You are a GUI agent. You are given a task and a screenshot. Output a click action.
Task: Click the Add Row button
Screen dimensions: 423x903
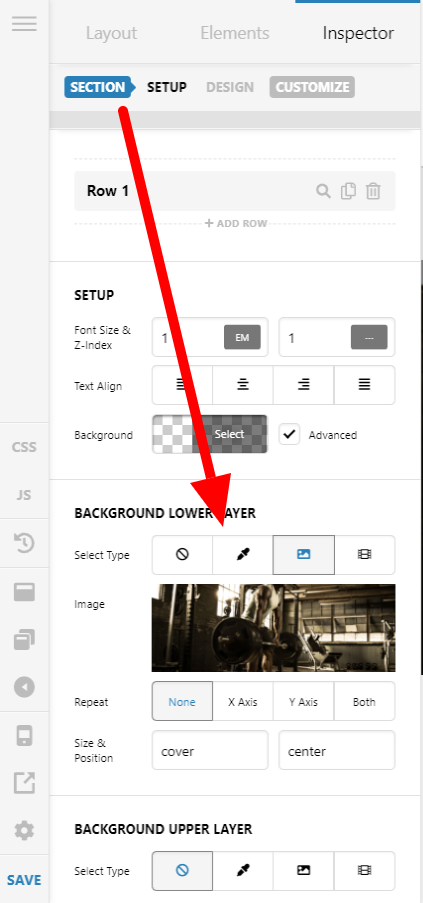pos(236,223)
